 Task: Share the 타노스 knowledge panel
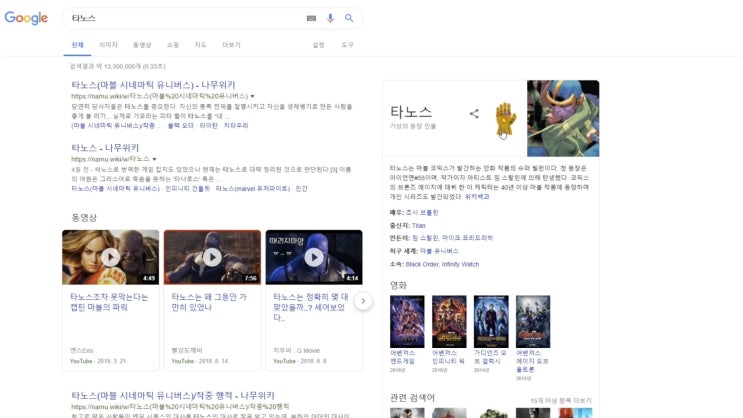point(474,114)
